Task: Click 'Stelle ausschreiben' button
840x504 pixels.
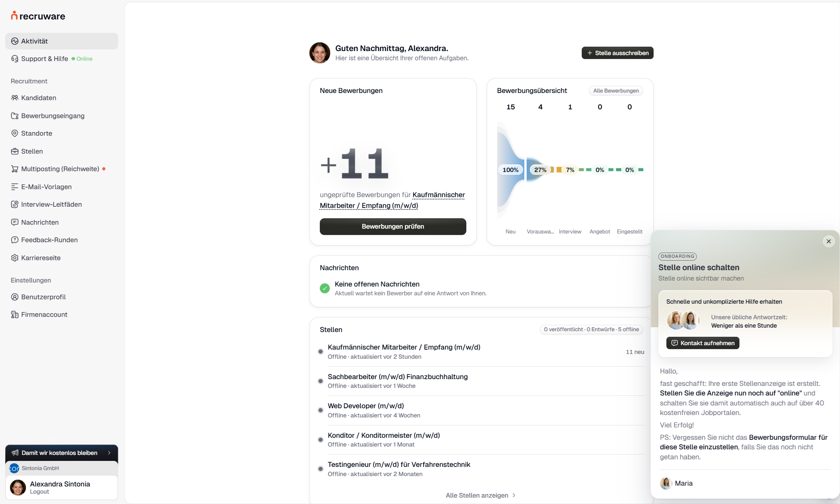Action: tap(617, 53)
